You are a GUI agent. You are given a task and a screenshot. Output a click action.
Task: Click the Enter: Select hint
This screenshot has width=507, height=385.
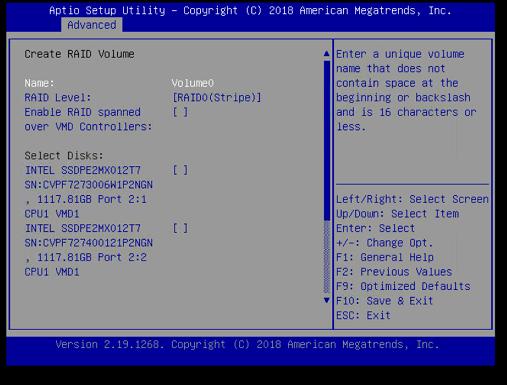click(375, 228)
